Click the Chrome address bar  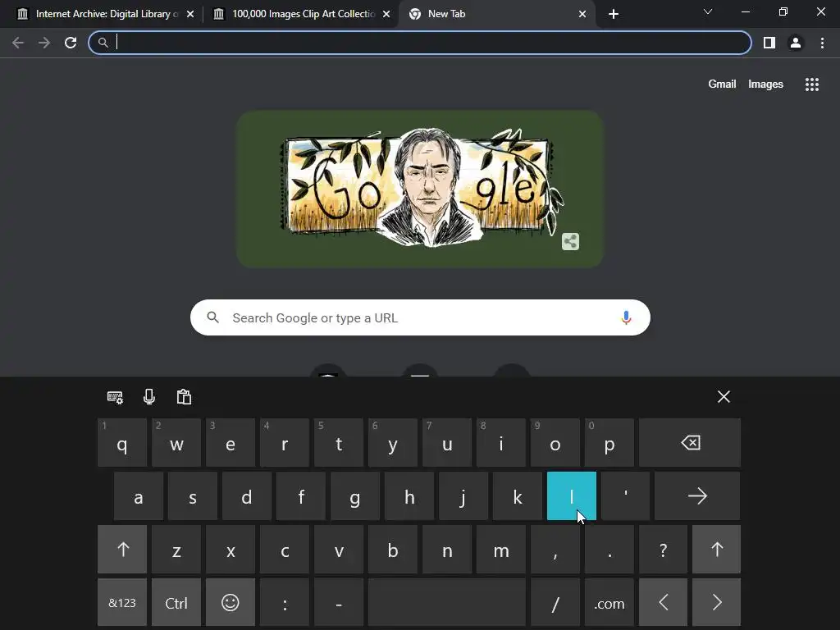point(420,43)
